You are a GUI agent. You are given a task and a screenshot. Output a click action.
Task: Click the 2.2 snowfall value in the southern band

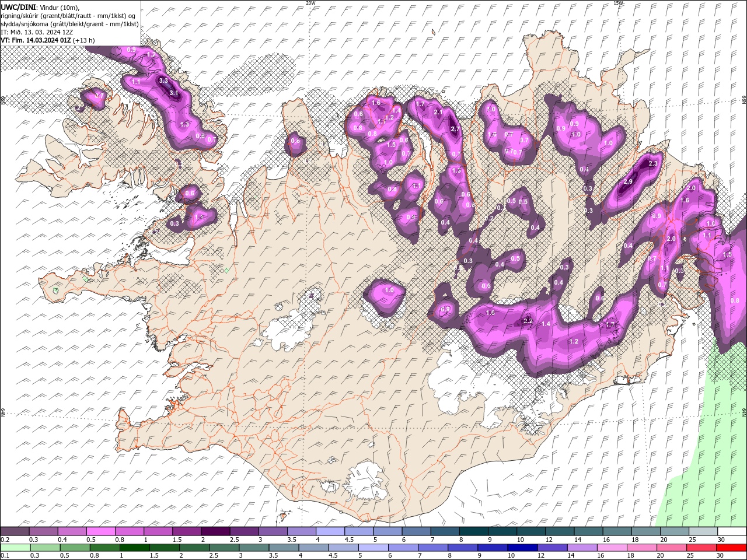528,321
